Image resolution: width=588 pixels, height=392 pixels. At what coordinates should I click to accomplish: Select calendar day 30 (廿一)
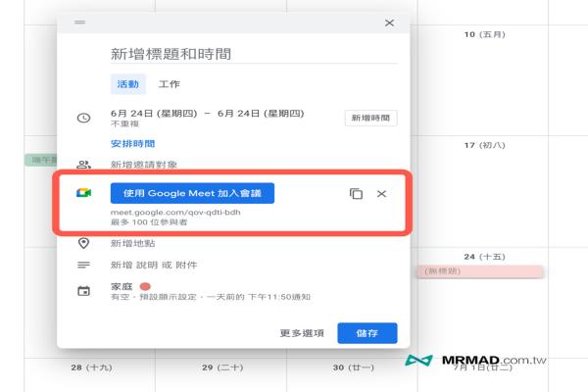(x=353, y=367)
